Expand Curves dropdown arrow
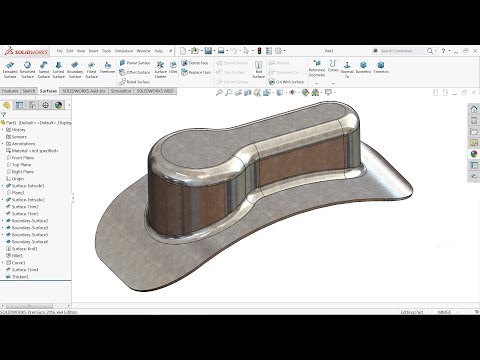 (333, 83)
